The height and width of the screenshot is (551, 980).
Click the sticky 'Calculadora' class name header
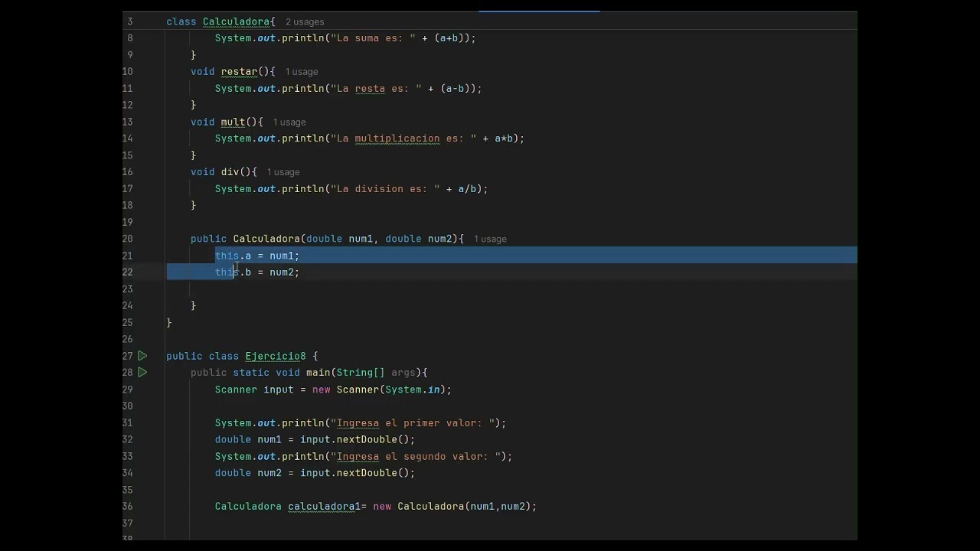236,22
